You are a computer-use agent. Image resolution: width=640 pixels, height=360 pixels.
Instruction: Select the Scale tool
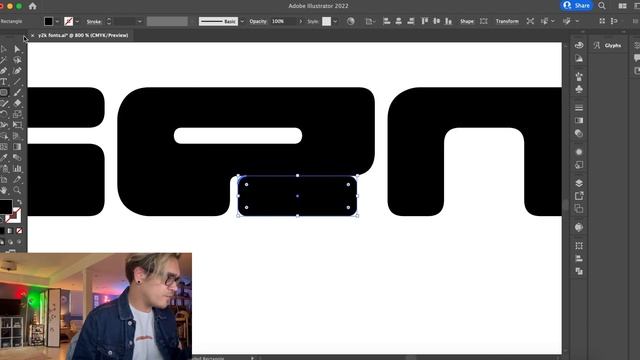[17, 114]
